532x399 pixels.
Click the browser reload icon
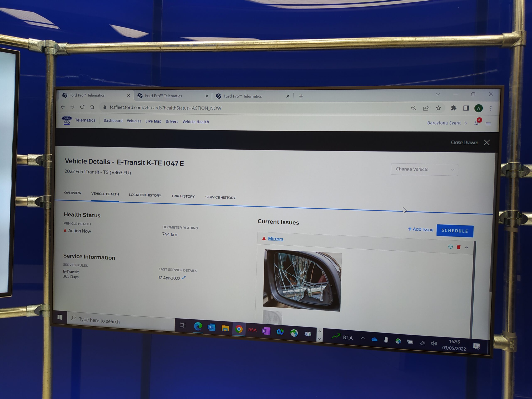coord(82,107)
